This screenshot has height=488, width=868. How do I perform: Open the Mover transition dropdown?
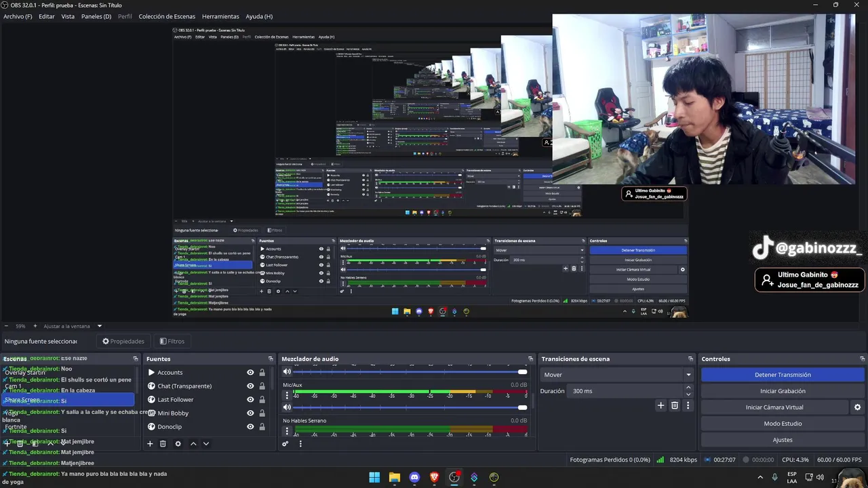pos(616,375)
